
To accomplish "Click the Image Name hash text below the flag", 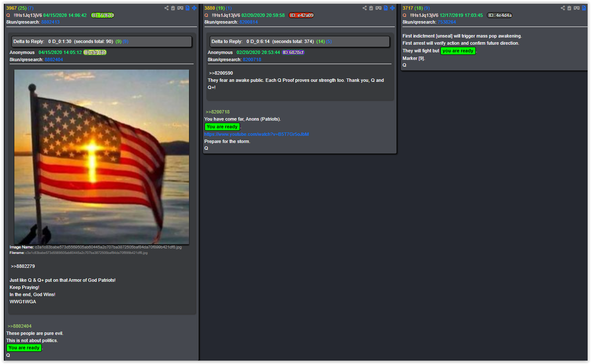I will pos(108,247).
